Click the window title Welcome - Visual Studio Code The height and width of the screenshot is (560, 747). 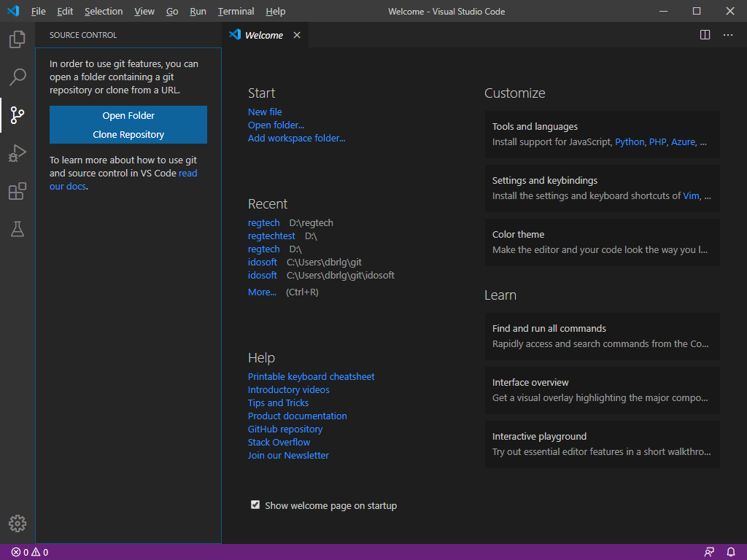[x=446, y=11]
